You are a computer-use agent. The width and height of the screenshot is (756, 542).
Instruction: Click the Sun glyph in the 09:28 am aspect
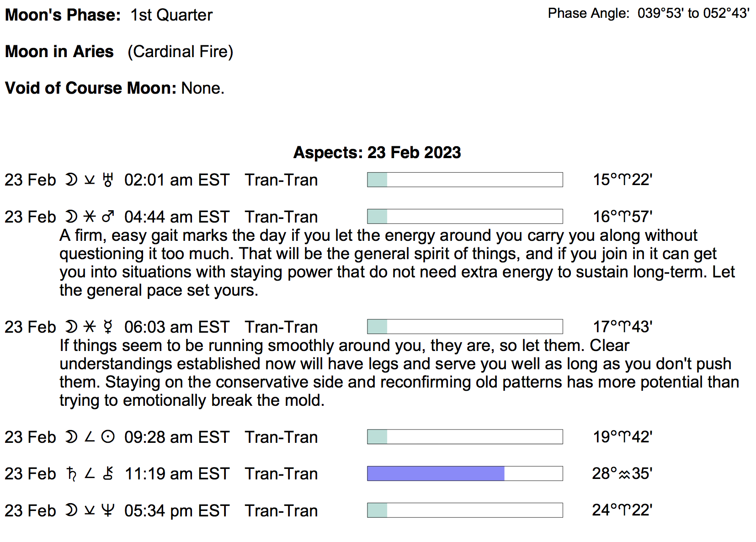108,437
